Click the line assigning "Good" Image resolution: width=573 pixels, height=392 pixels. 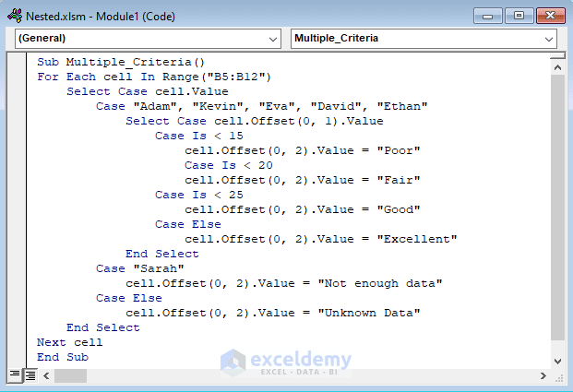tap(303, 209)
